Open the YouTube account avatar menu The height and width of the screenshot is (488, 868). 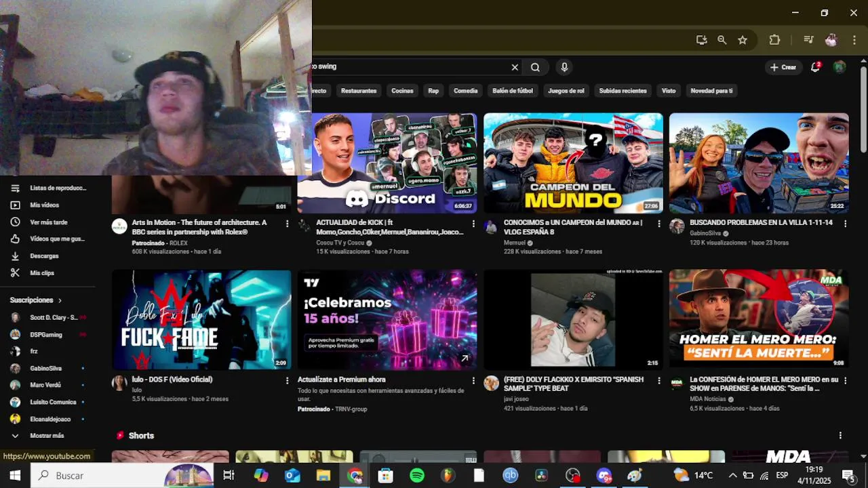[840, 67]
